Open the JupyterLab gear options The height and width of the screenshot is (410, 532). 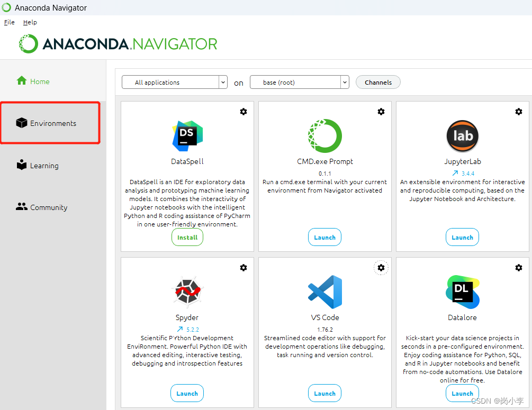pyautogui.click(x=519, y=112)
